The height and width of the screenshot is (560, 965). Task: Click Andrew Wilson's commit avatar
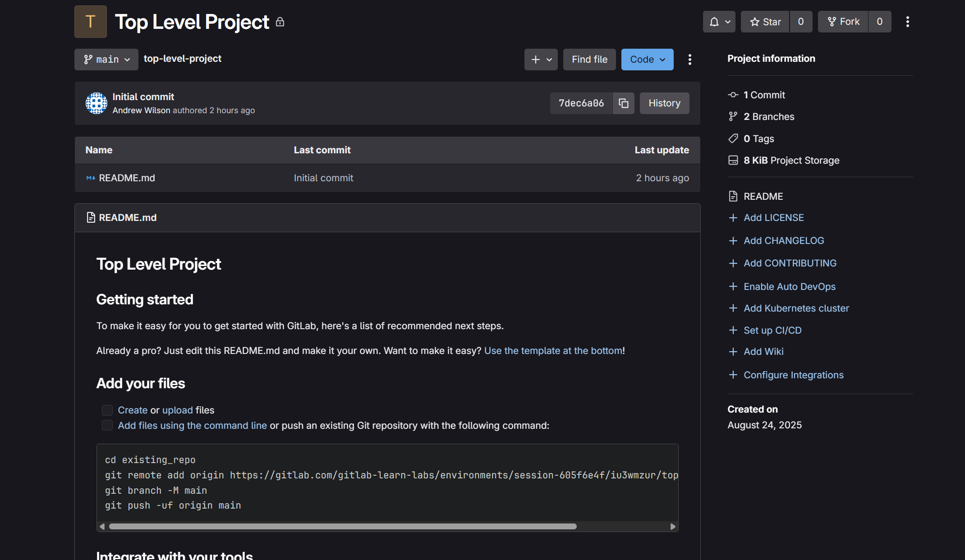coord(96,103)
